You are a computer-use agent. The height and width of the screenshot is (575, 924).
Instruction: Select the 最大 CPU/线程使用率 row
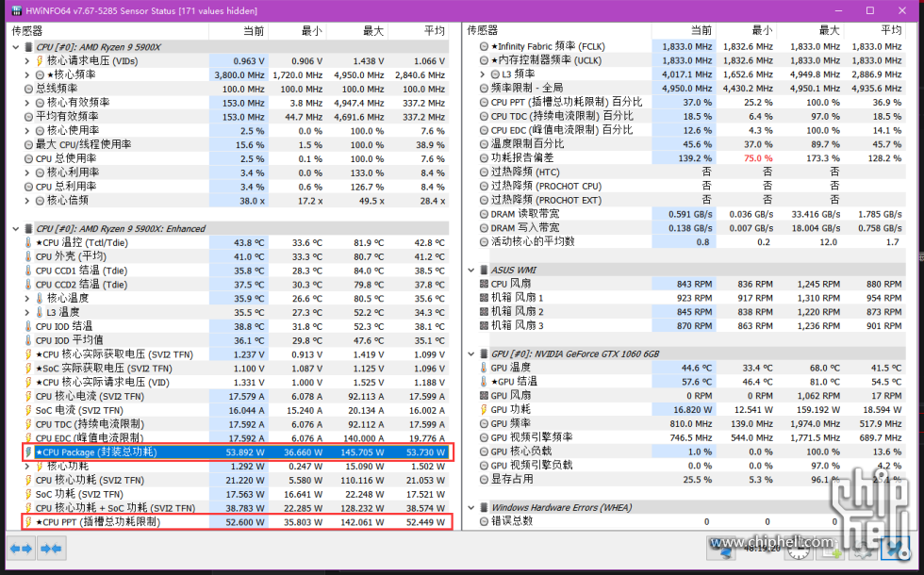[235, 144]
